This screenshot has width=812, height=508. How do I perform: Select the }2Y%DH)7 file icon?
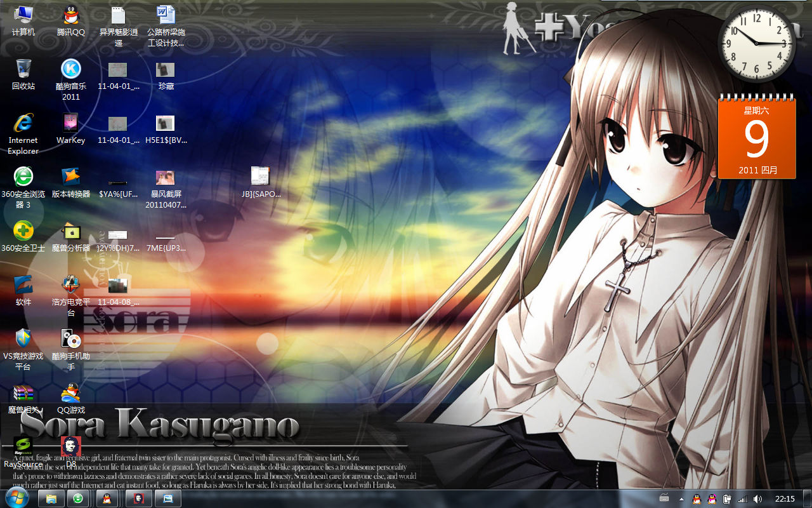pyautogui.click(x=118, y=242)
